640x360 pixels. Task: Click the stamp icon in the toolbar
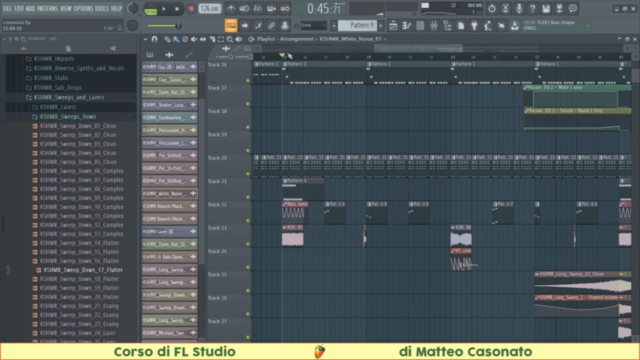point(285,26)
